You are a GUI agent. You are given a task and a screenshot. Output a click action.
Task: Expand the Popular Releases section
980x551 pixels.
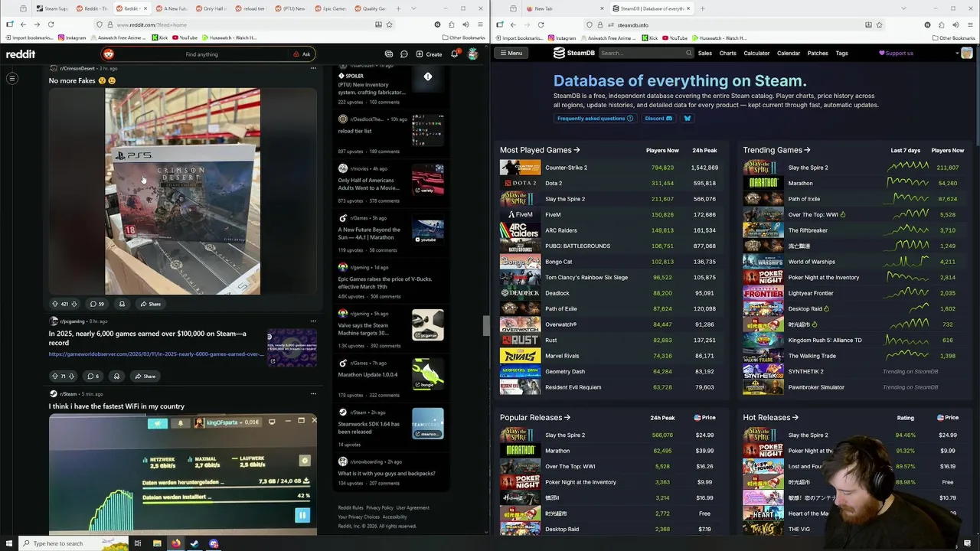(x=535, y=418)
